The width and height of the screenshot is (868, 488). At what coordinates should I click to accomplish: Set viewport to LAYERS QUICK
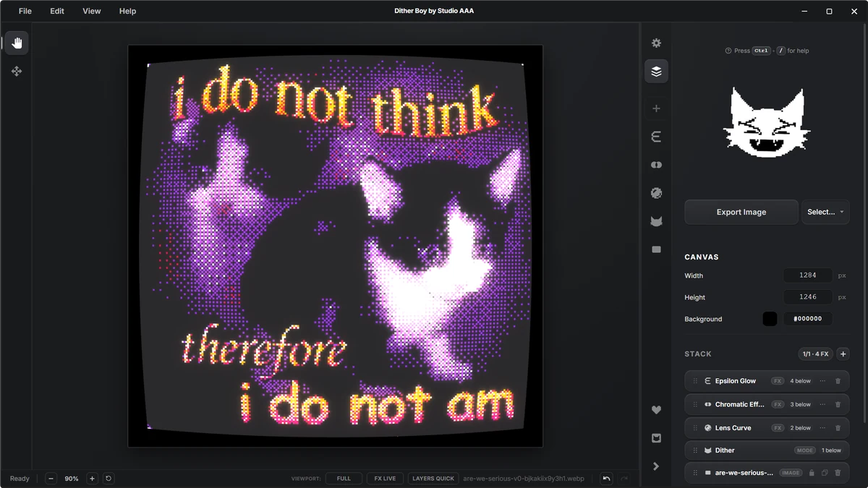click(x=433, y=479)
